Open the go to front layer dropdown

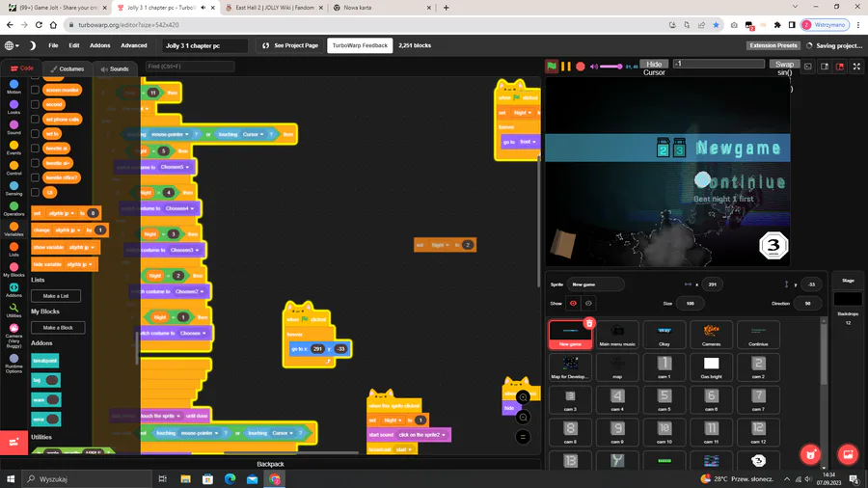(x=528, y=142)
